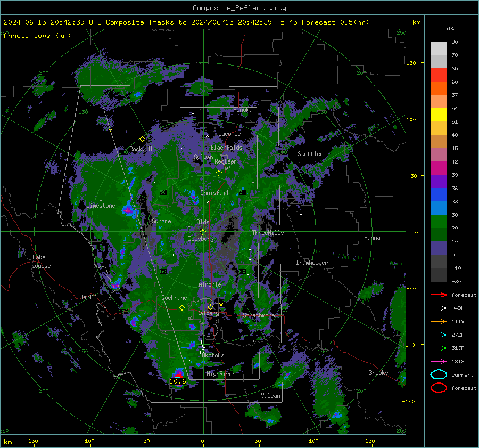Click the ThreeHills town label
Screen dimensions: 479x448
[268, 233]
